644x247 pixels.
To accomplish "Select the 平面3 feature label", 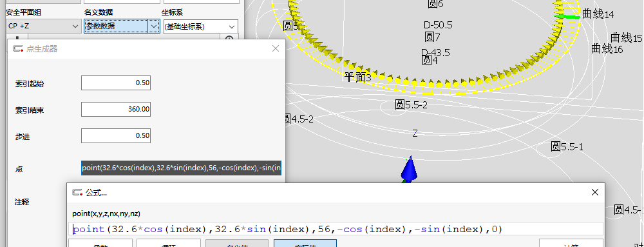I will point(357,77).
